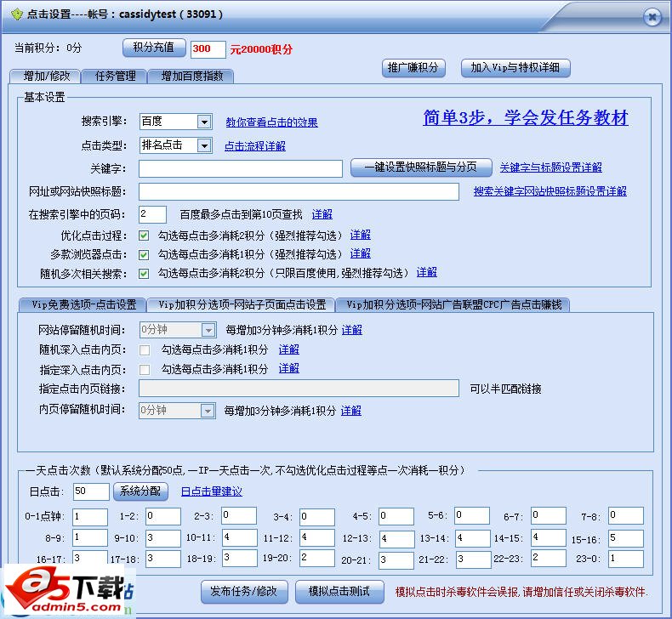Open 详解 link for 优化点击过程
This screenshot has height=619, width=672.
click(x=361, y=236)
